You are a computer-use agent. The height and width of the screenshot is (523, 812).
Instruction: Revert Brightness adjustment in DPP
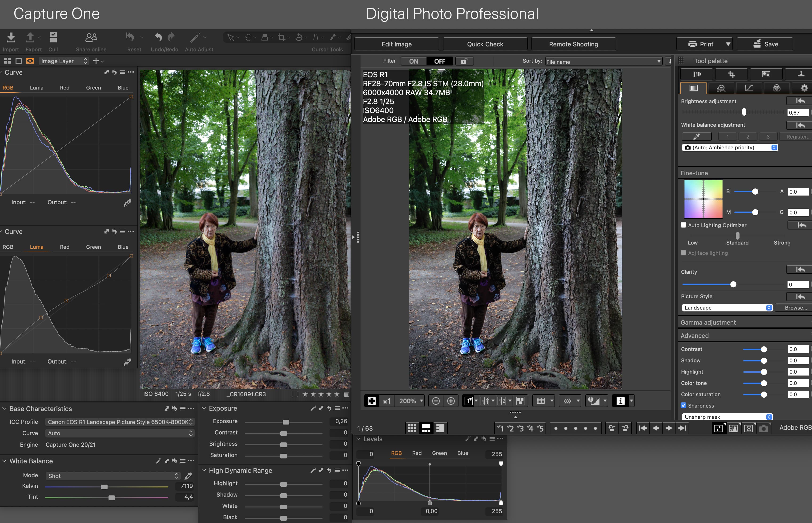pos(800,101)
